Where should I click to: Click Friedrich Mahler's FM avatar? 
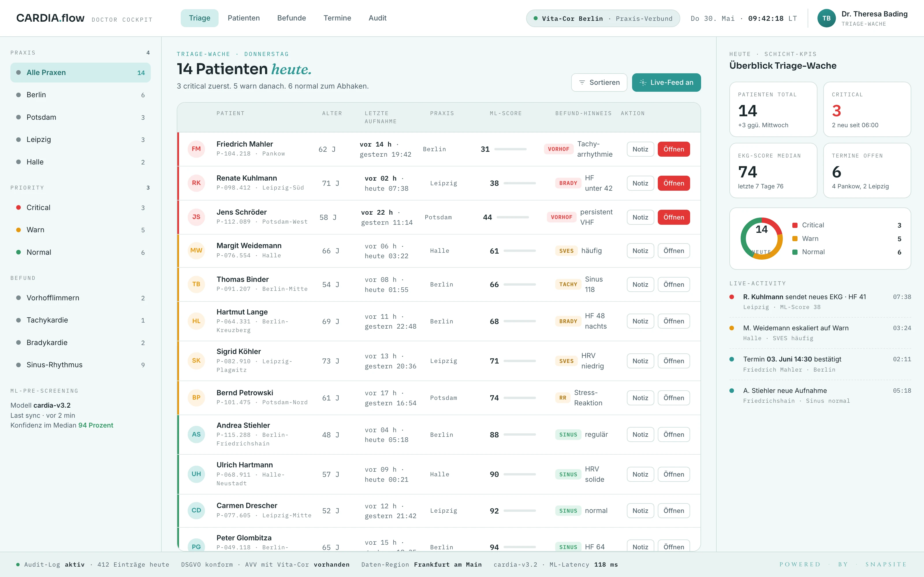tap(196, 149)
